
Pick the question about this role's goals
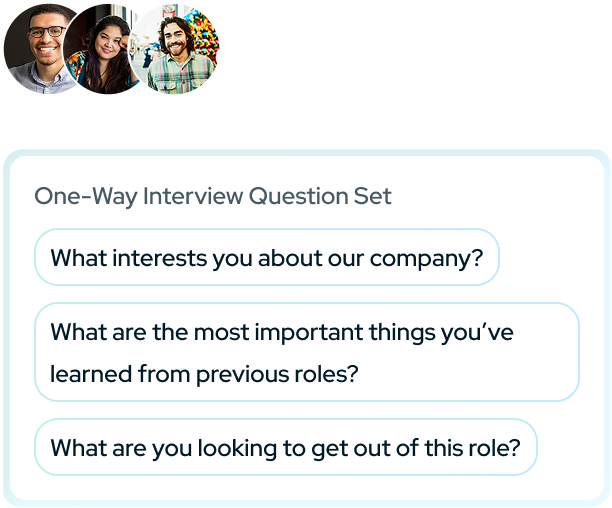click(285, 447)
